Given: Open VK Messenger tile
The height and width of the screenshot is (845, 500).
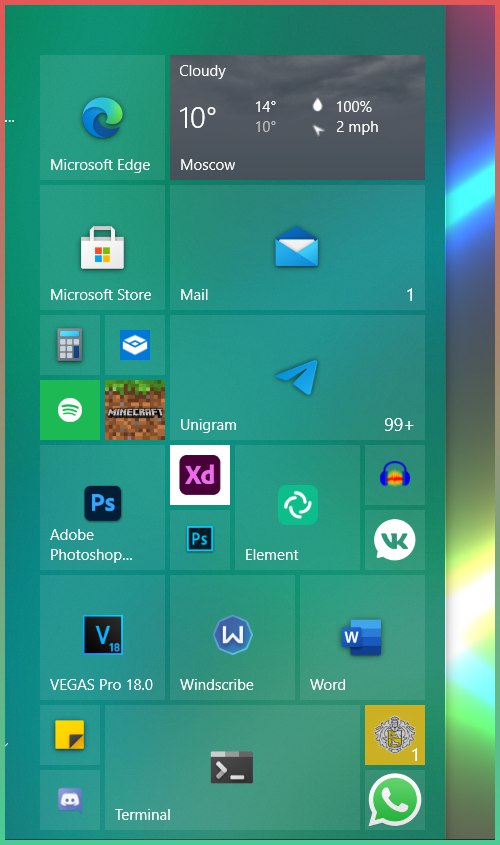Looking at the screenshot, I should [x=395, y=540].
